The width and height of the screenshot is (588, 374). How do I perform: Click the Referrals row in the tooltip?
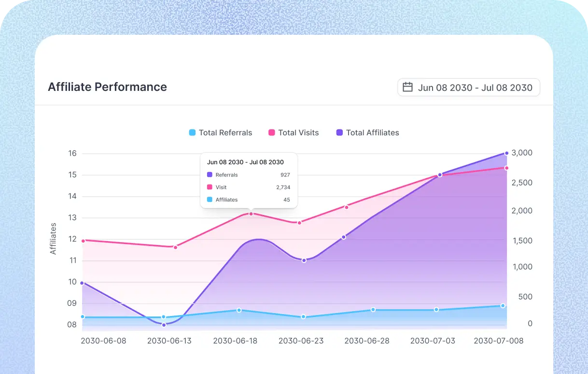tap(249, 175)
